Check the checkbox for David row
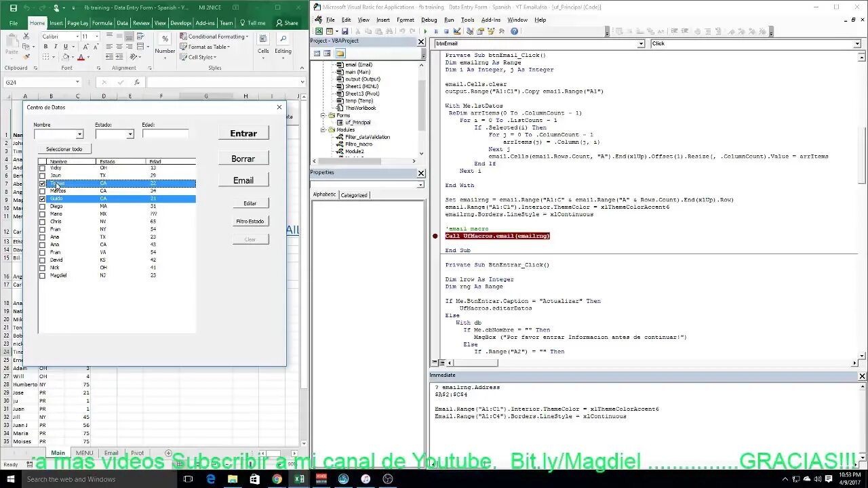Viewport: 868px width, 488px height. pyautogui.click(x=42, y=260)
